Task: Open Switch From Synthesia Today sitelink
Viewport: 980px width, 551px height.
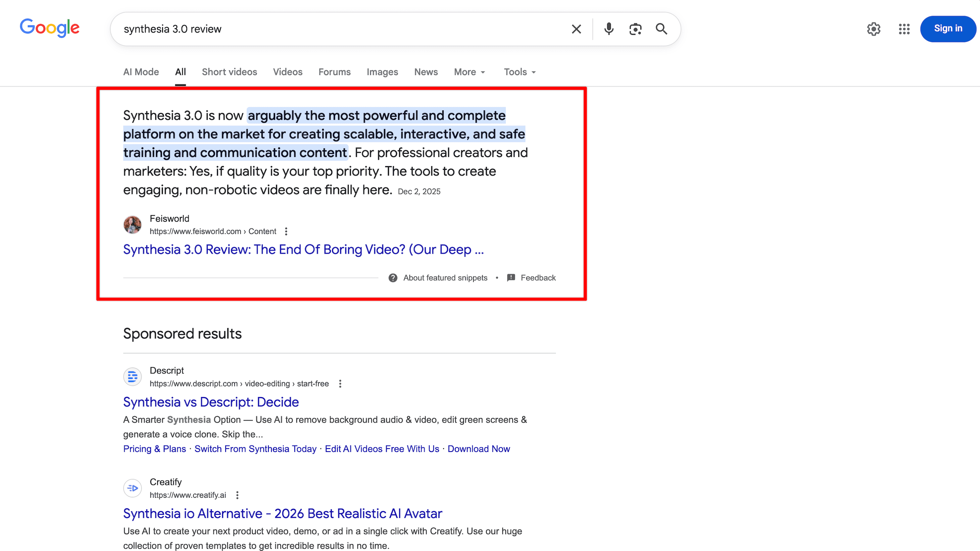Action: 255,449
